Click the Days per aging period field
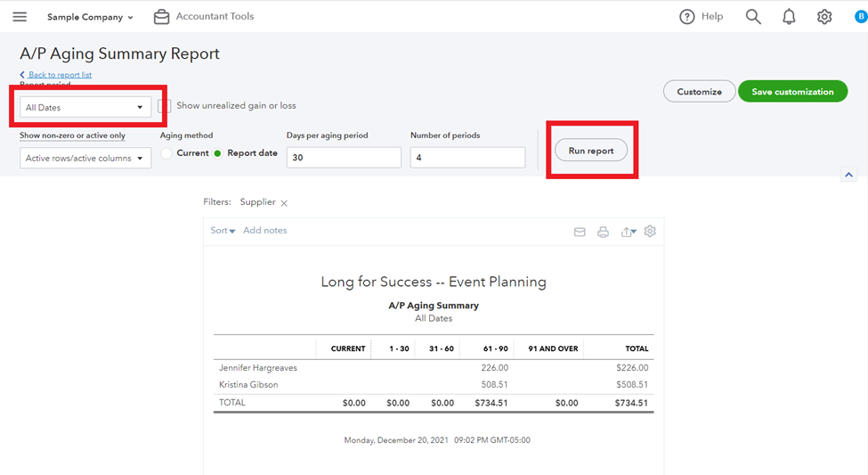Viewport: 868px width, 475px height. tap(344, 158)
